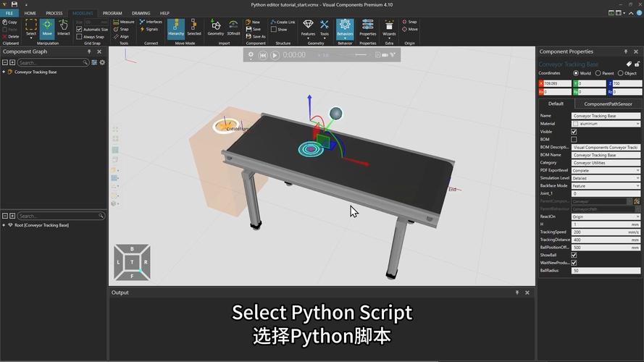Toggle Component Graph list view icon
The height and width of the screenshot is (362, 644).
coord(94,62)
